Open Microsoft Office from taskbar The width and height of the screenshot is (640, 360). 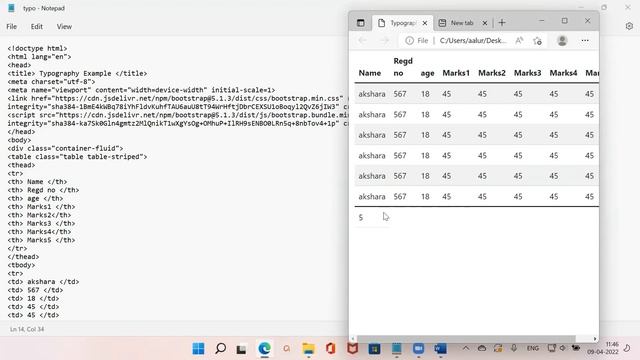click(331, 349)
